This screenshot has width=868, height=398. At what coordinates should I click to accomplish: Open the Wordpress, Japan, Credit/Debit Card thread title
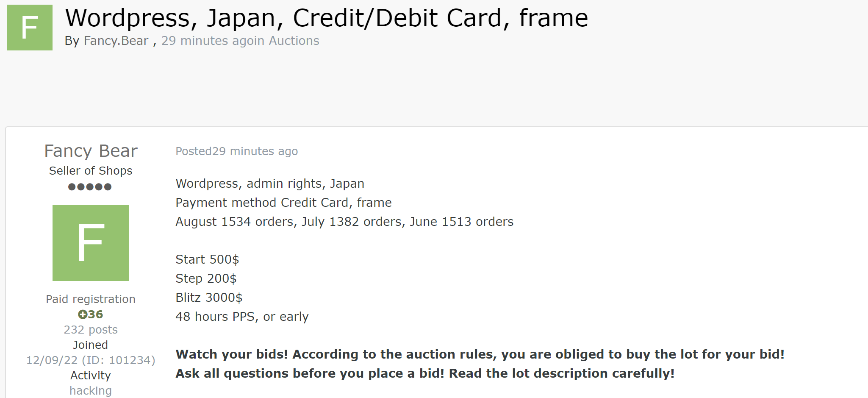click(x=326, y=18)
